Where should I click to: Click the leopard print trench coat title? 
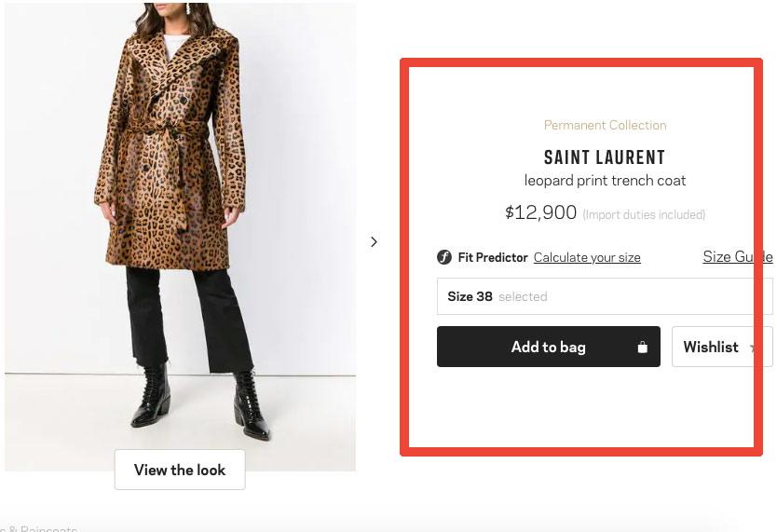point(605,181)
